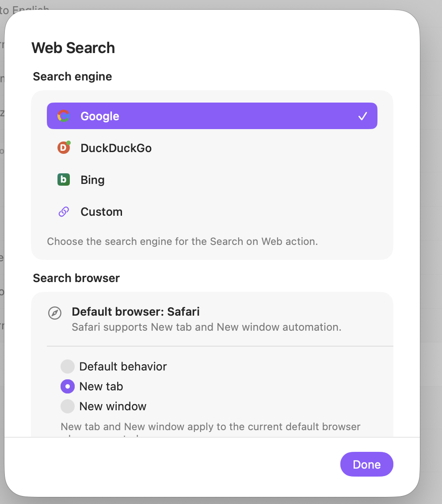The width and height of the screenshot is (442, 504).
Task: Click the Done button
Action: click(367, 464)
